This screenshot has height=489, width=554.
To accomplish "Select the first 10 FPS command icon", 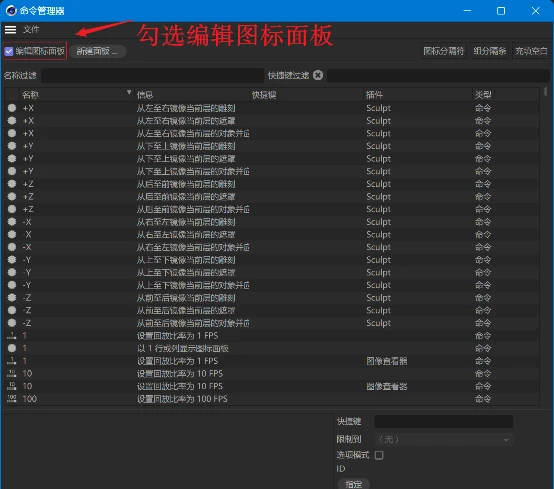I will pos(12,373).
